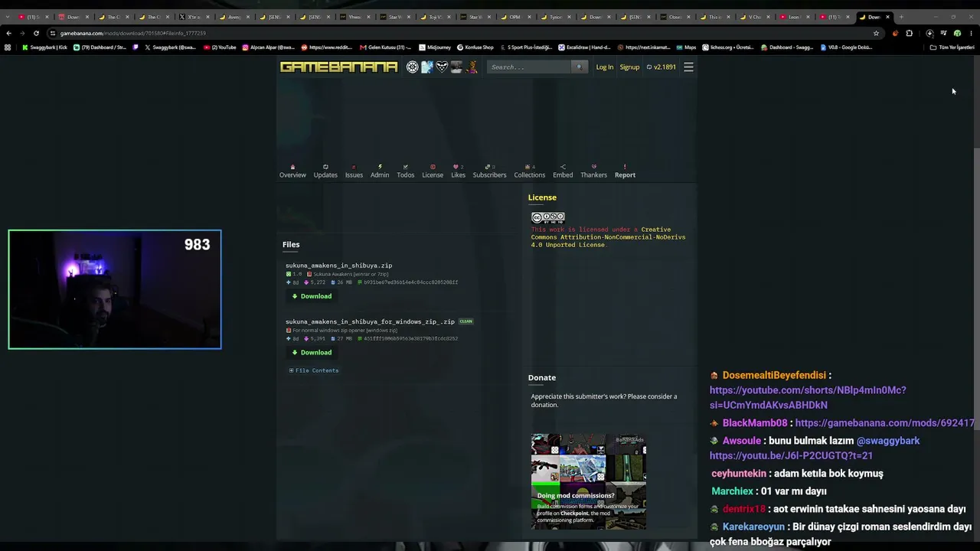Click the webcam overlay showing 983
This screenshot has width=980, height=551.
coord(115,289)
